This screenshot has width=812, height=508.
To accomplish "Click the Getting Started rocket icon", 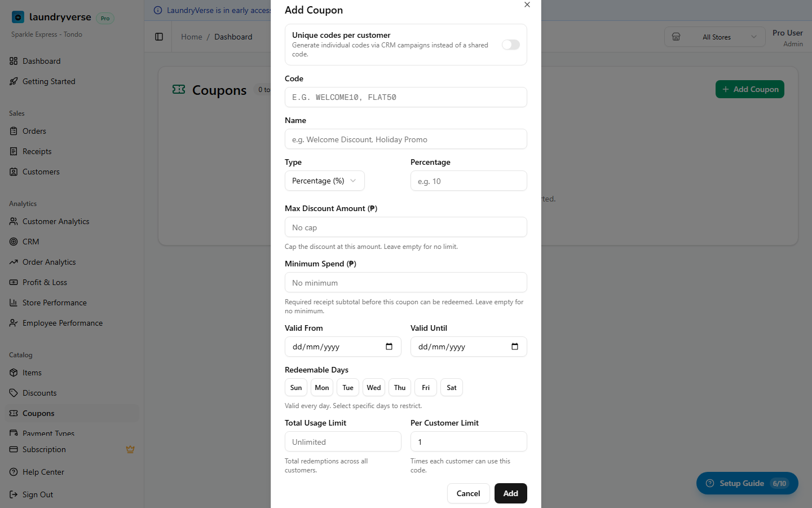I will [14, 81].
